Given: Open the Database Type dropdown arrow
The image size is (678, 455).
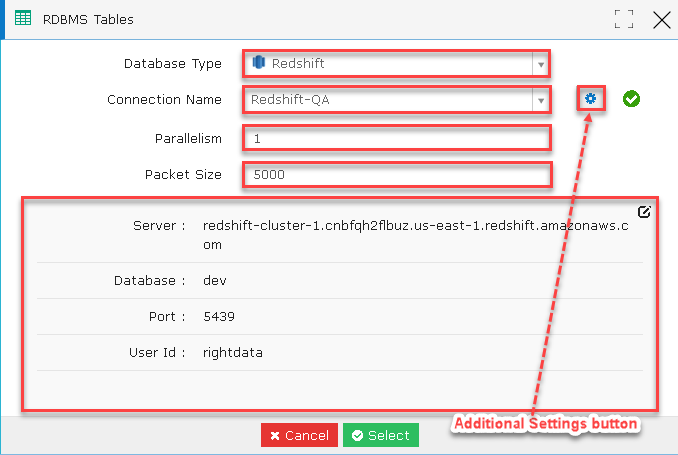Looking at the screenshot, I should pos(540,64).
